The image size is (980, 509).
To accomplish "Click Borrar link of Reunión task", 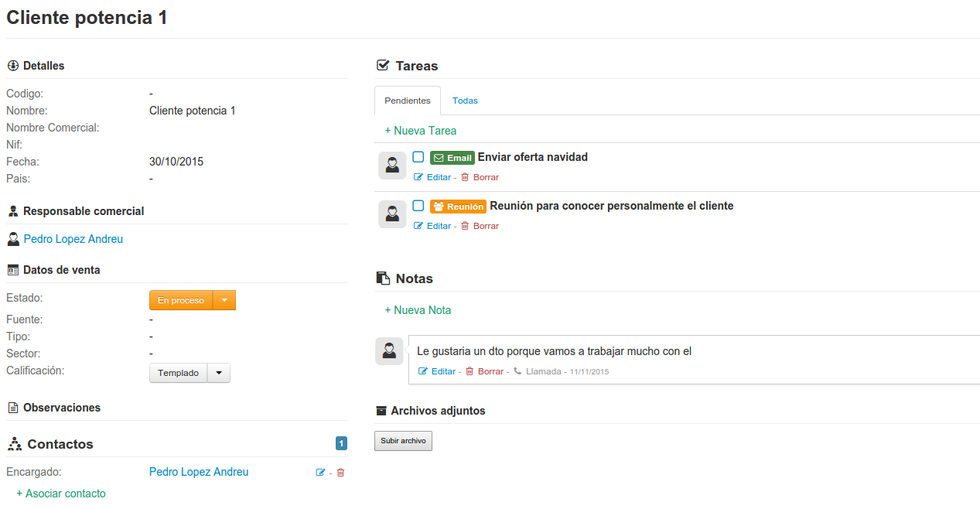I will pyautogui.click(x=486, y=226).
